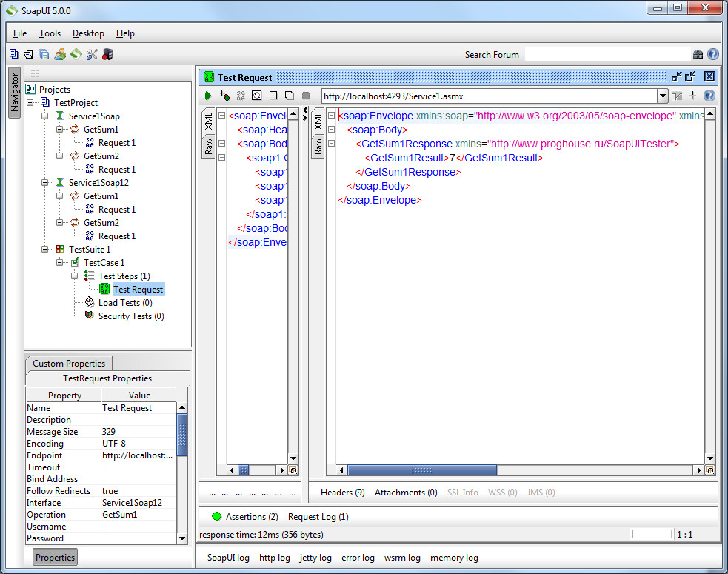Click the restore-panel icon in Test Request header
This screenshot has width=728, height=574.
click(x=690, y=76)
